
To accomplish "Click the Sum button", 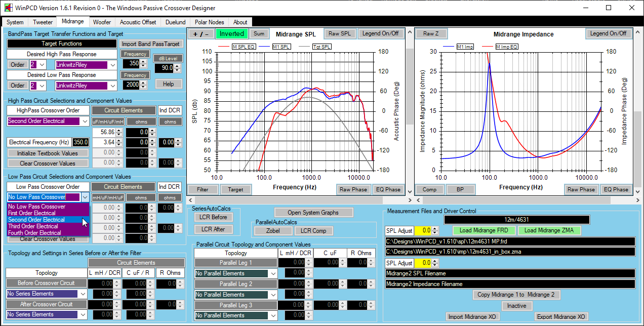I will pyautogui.click(x=259, y=34).
